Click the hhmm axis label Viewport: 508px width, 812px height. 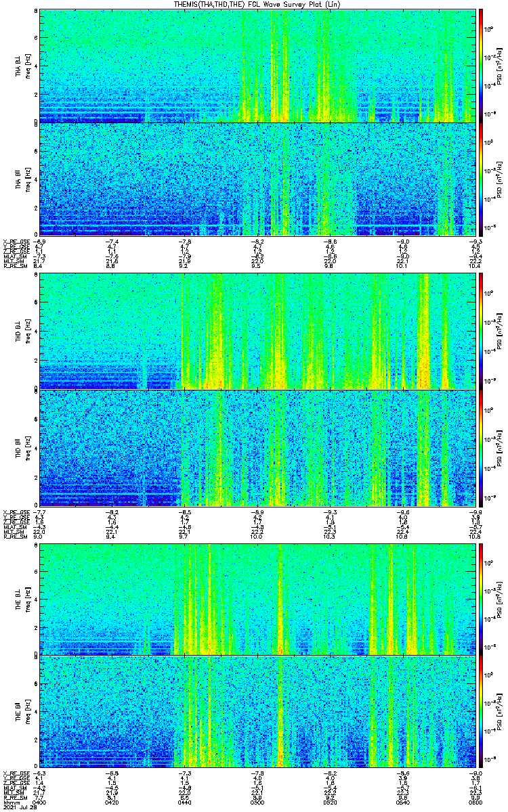[x=10, y=801]
